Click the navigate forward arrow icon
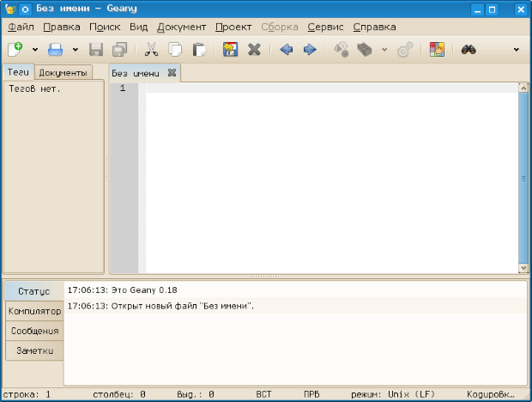The image size is (532, 402). click(310, 50)
